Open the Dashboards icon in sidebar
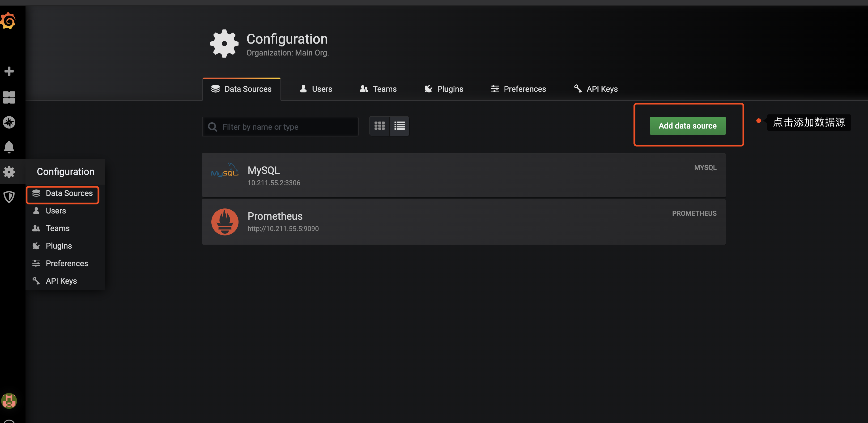This screenshot has width=868, height=423. pyautogui.click(x=9, y=97)
